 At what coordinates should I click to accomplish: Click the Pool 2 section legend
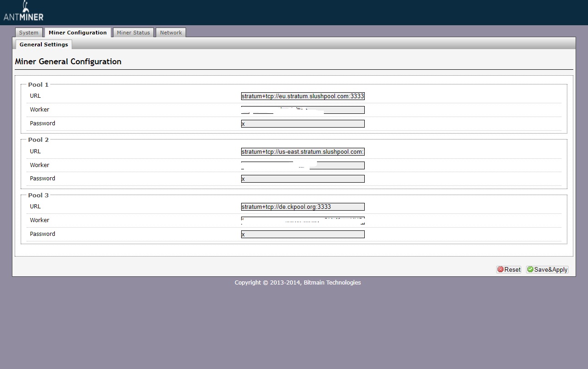click(38, 140)
